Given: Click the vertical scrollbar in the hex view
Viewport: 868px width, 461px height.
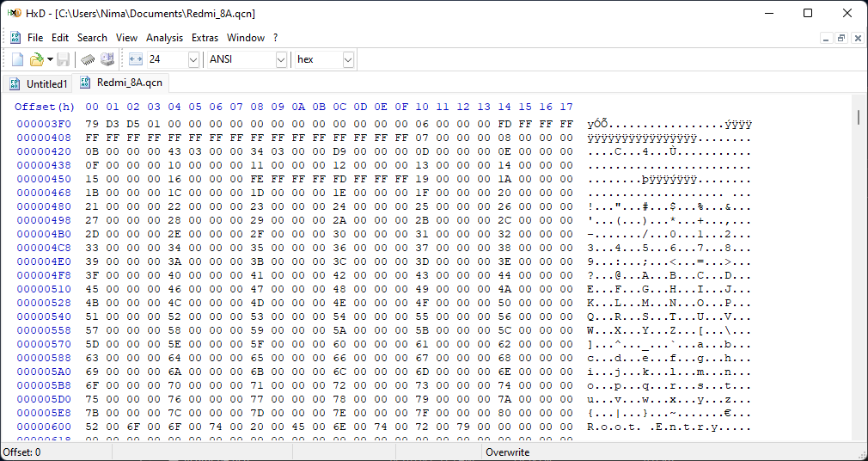Looking at the screenshot, I should pyautogui.click(x=859, y=258).
